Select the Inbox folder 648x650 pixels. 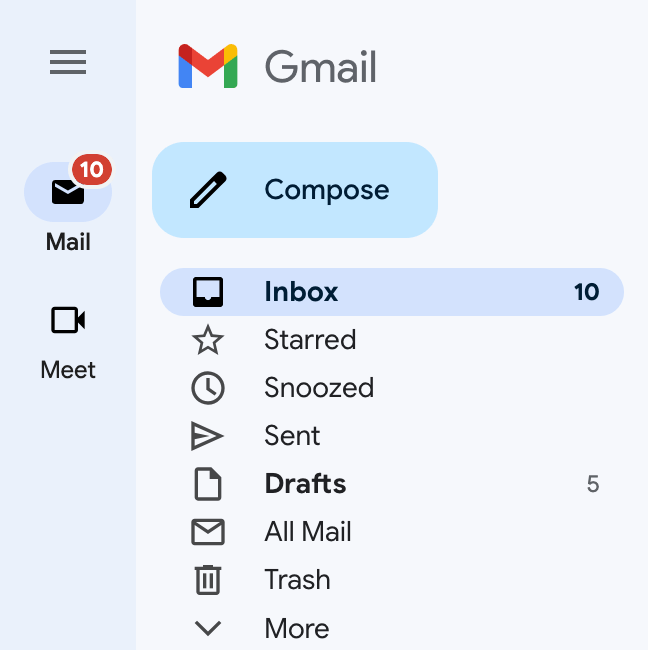point(392,292)
